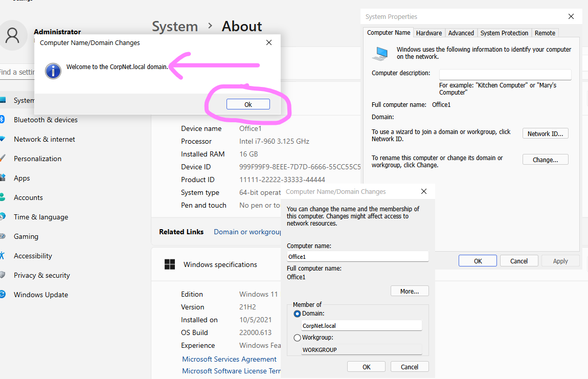Switch to System Protection tab
The height and width of the screenshot is (379, 588).
click(x=504, y=33)
